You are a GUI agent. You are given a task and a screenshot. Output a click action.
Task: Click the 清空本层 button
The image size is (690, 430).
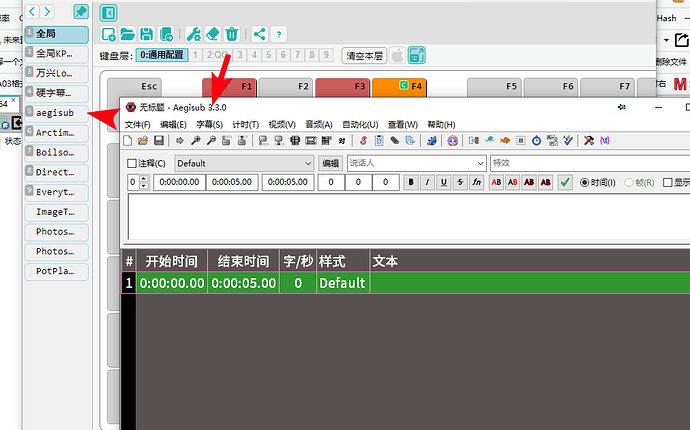pyautogui.click(x=364, y=56)
